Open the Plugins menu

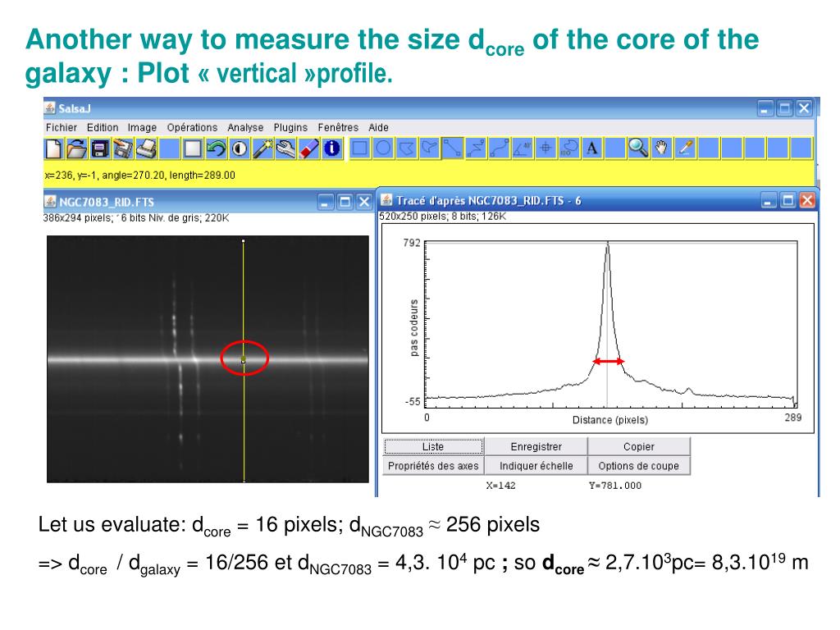click(x=290, y=127)
